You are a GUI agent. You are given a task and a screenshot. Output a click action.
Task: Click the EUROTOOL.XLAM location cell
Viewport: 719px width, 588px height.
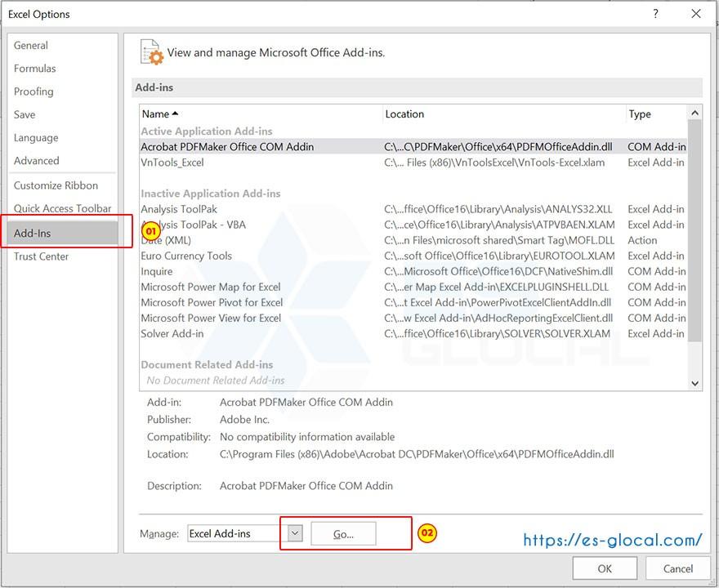coord(499,256)
